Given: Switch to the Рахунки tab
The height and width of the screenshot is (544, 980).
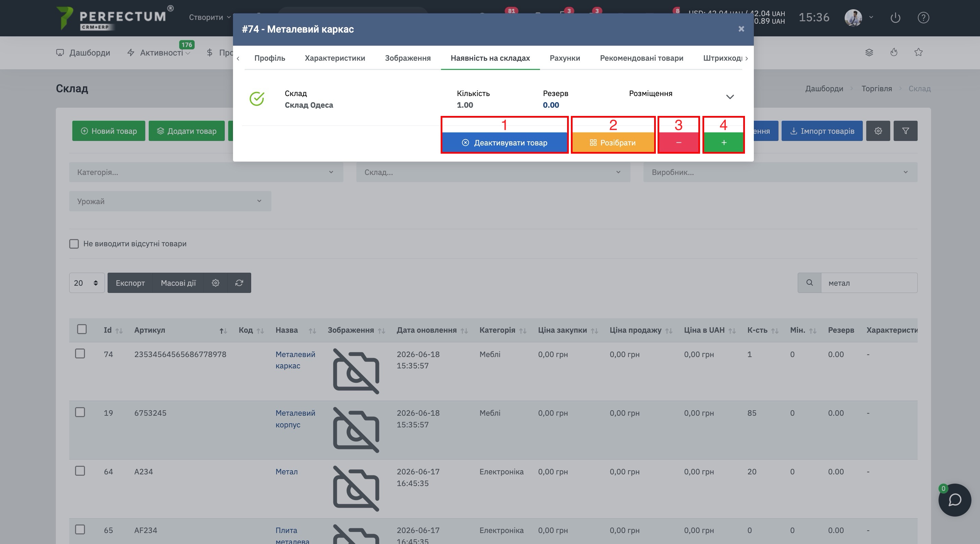Looking at the screenshot, I should [x=565, y=58].
